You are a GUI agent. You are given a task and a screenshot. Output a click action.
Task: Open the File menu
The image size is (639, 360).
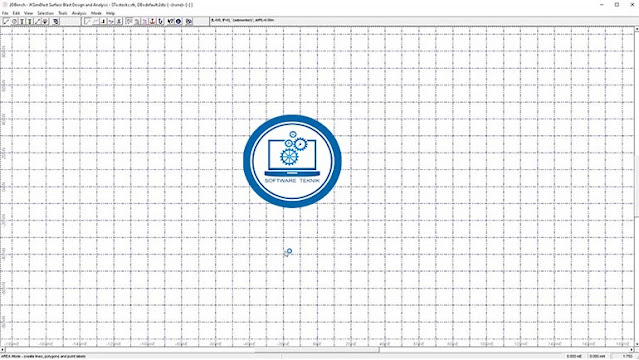[5, 13]
